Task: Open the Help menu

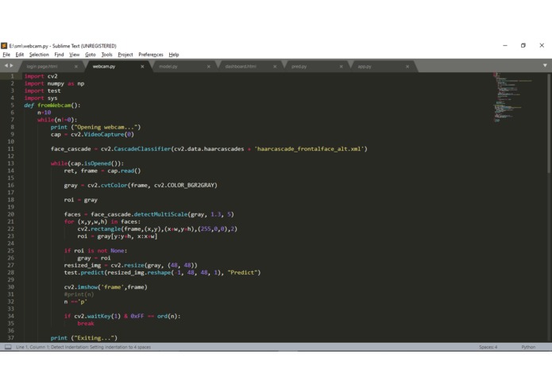Action: pos(174,55)
